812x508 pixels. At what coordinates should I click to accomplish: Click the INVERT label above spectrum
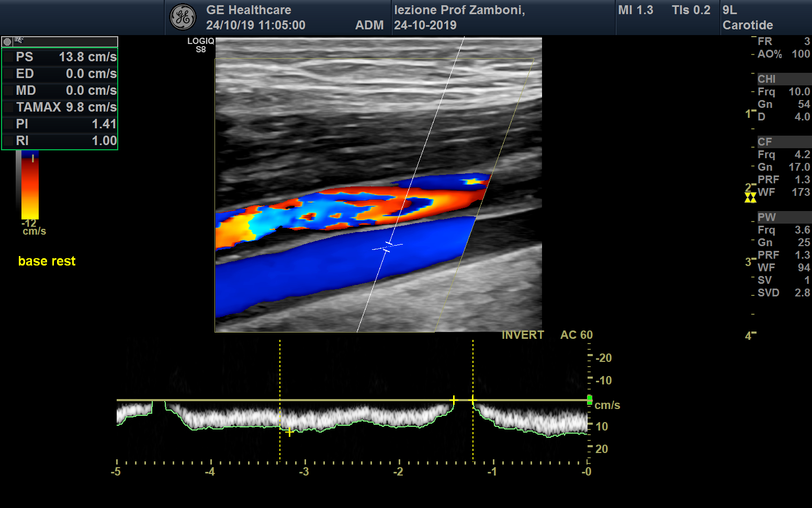(522, 335)
